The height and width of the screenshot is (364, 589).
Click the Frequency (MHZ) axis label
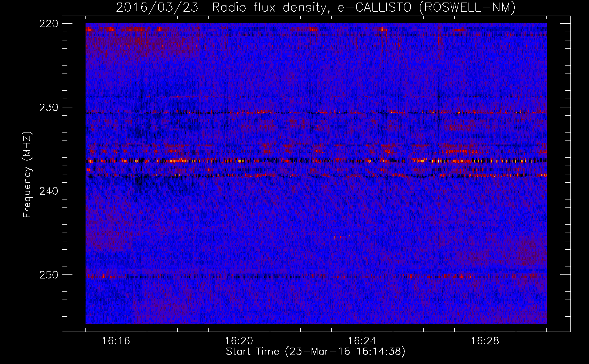coord(27,174)
